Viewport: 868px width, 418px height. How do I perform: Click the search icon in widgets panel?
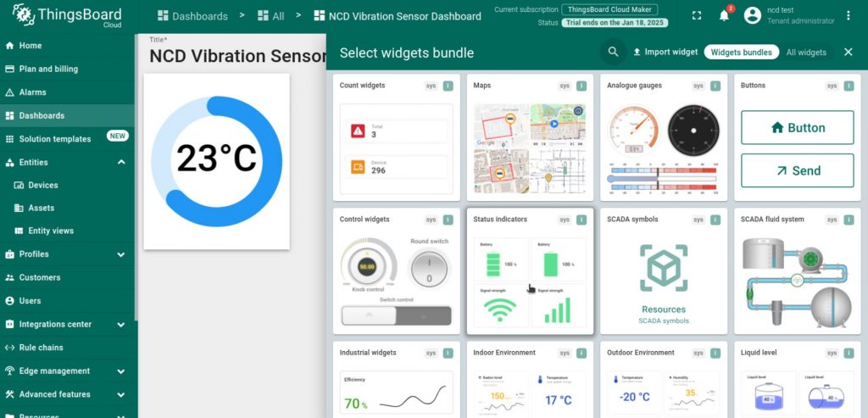point(612,52)
